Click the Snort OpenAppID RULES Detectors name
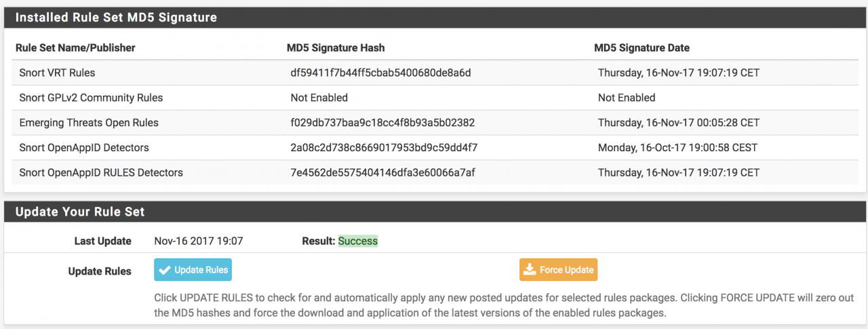The image size is (868, 329). tap(101, 172)
